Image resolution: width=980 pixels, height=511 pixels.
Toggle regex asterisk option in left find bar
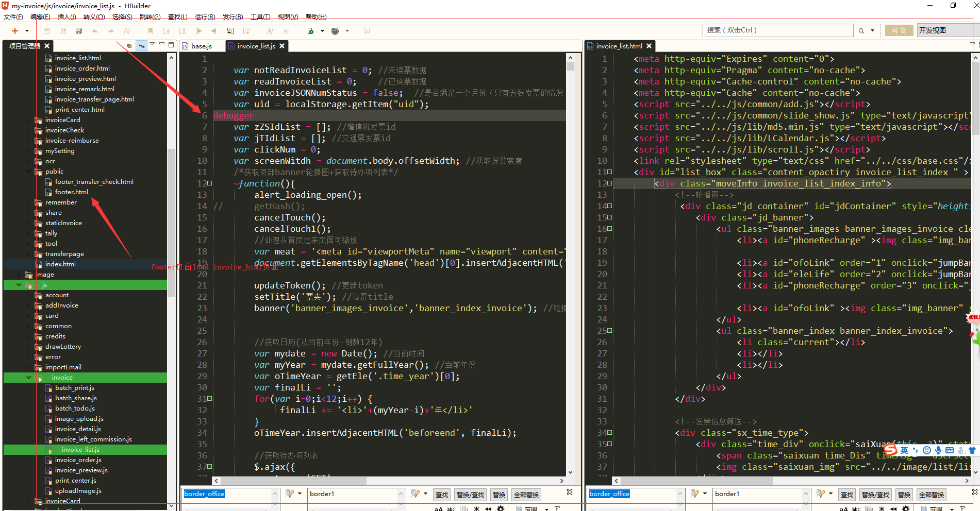476,508
